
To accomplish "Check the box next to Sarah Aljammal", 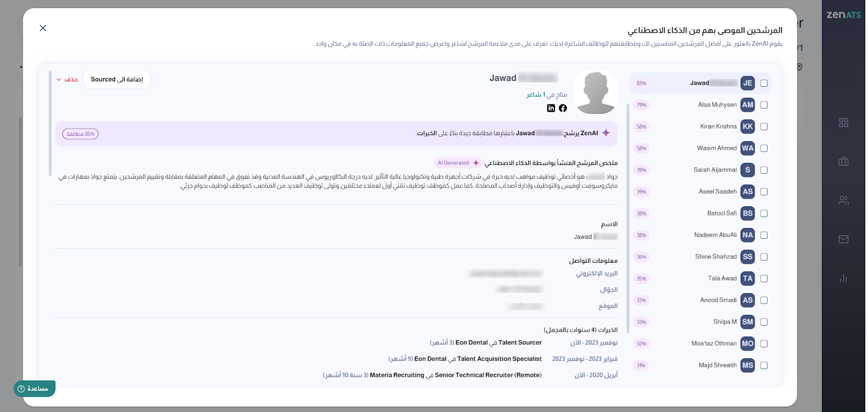I will 764,170.
